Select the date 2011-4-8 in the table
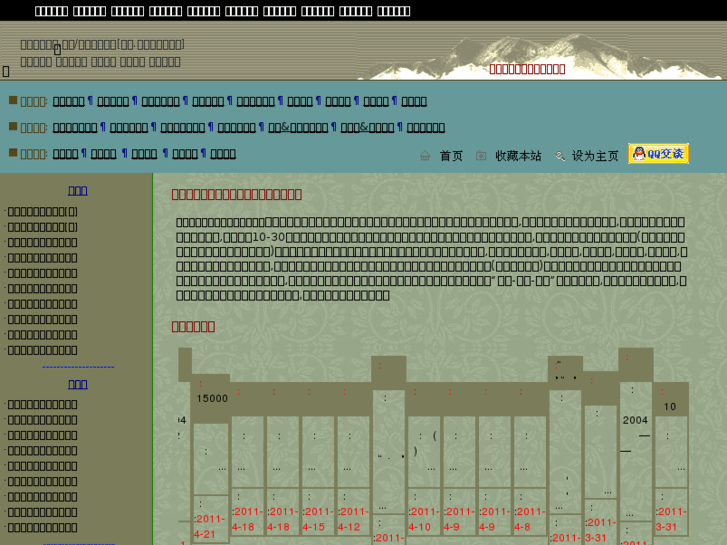 pos(529,519)
